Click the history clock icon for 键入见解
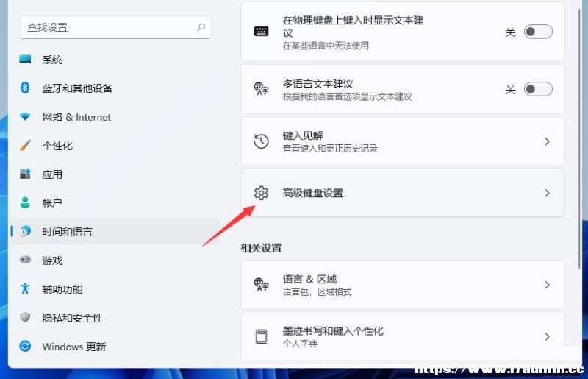This screenshot has width=588, height=379. [x=262, y=141]
